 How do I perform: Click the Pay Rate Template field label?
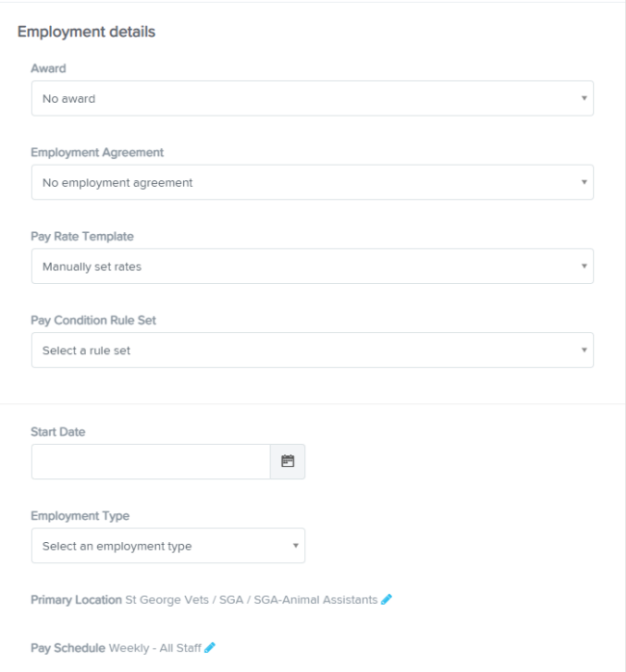[82, 237]
